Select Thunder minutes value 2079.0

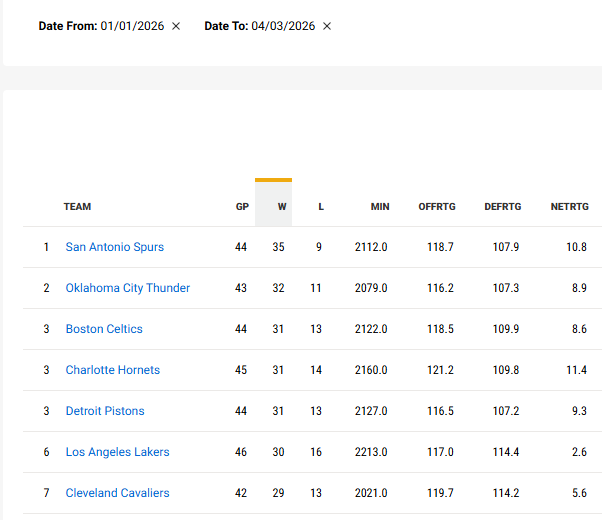[x=371, y=288]
